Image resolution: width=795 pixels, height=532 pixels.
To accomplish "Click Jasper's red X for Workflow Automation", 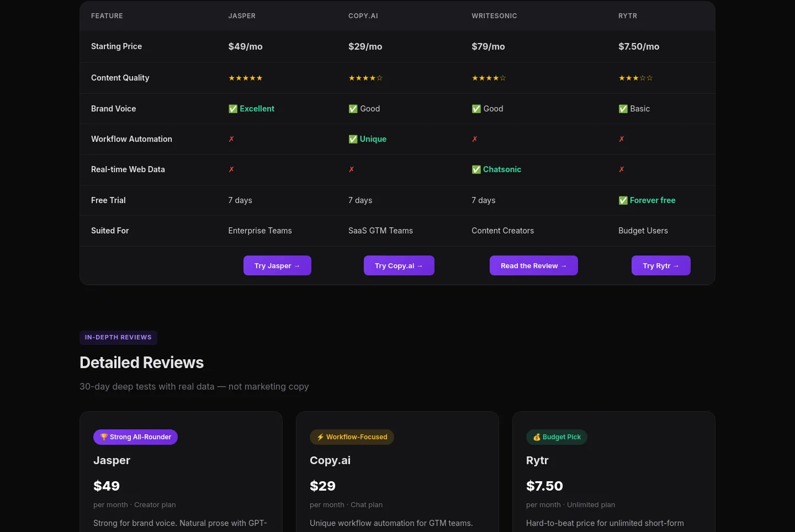I will pyautogui.click(x=231, y=139).
